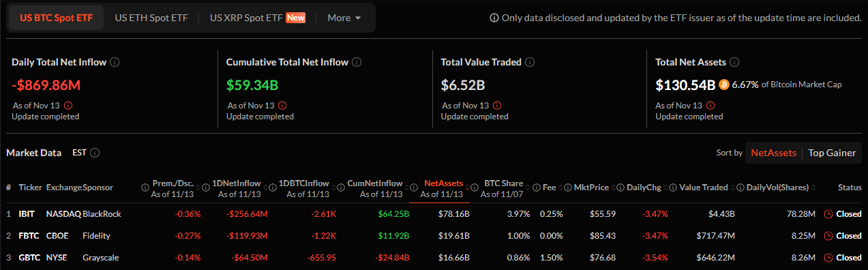This screenshot has width=868, height=270.
Task: Open the More dropdown menu
Action: [344, 18]
